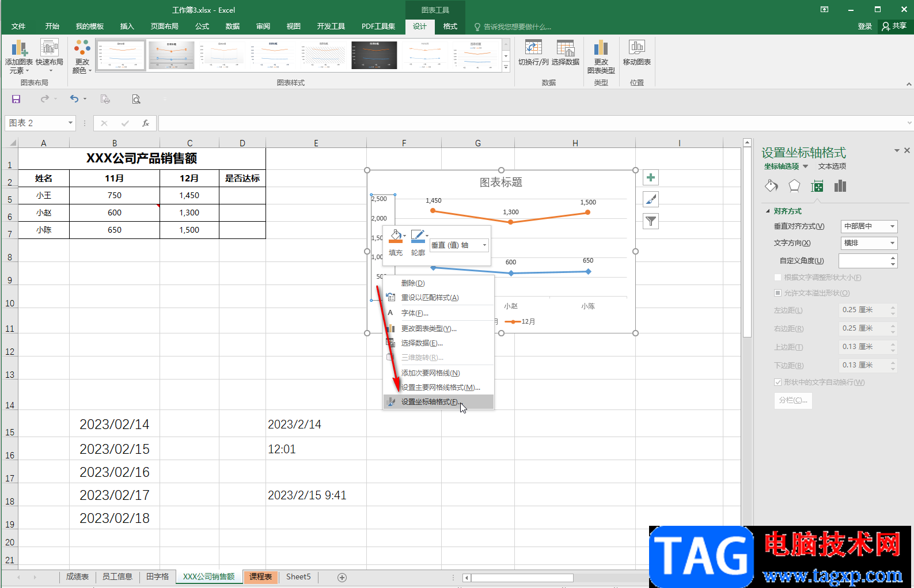Open the File tab
Screen dimensions: 914x588
tap(18, 26)
